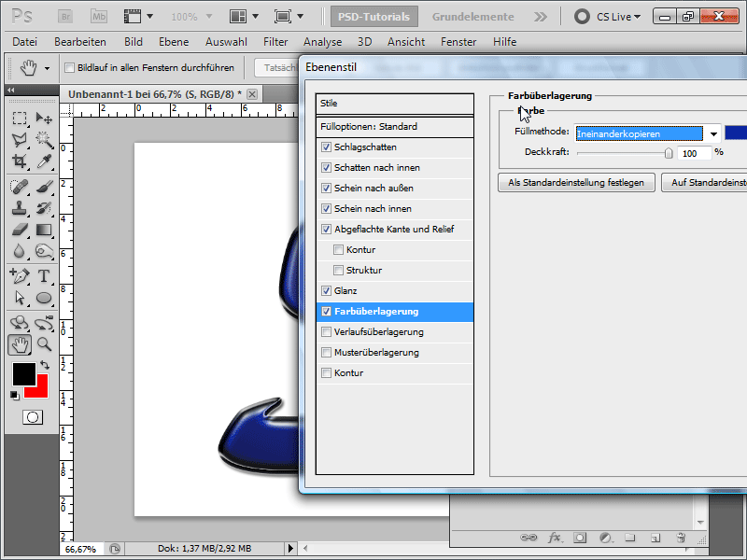Open the Ebene menu
The width and height of the screenshot is (747, 560).
click(174, 42)
